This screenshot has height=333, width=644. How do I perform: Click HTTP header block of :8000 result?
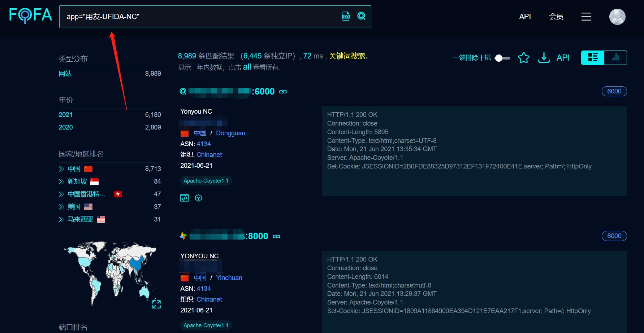pyautogui.click(x=474, y=292)
